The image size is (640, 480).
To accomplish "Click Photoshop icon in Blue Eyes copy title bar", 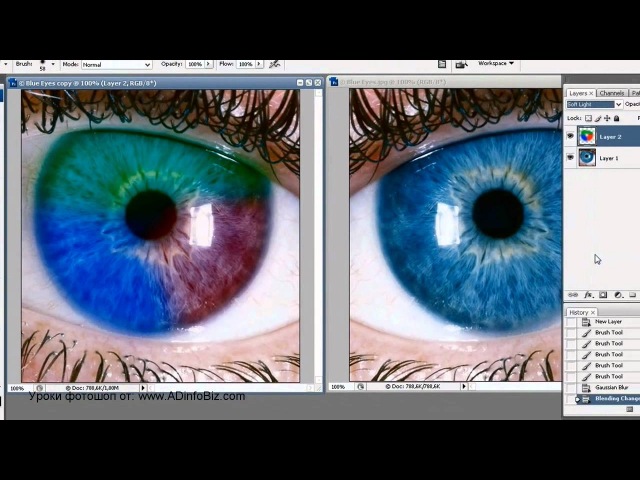I will click(x=13, y=83).
